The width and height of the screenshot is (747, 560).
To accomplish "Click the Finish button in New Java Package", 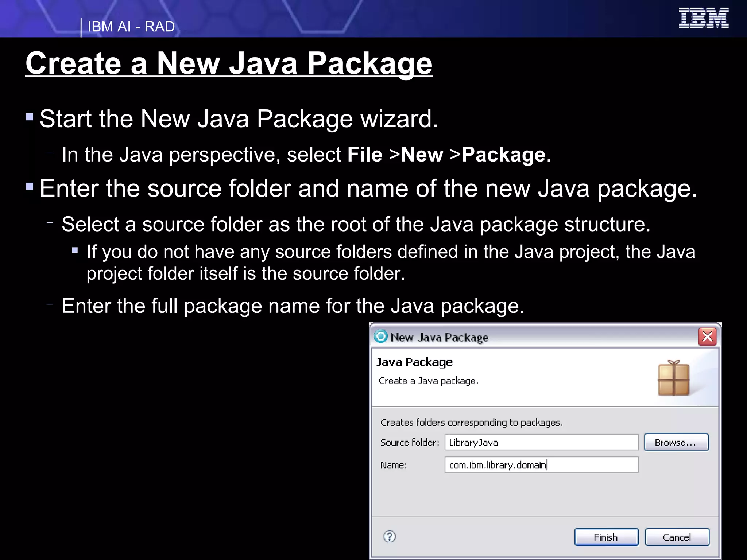I will tap(606, 537).
